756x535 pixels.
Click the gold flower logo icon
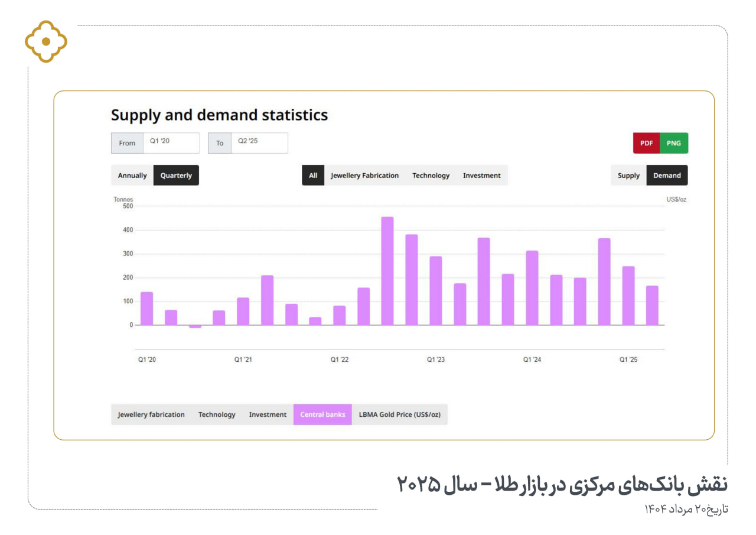pyautogui.click(x=46, y=41)
